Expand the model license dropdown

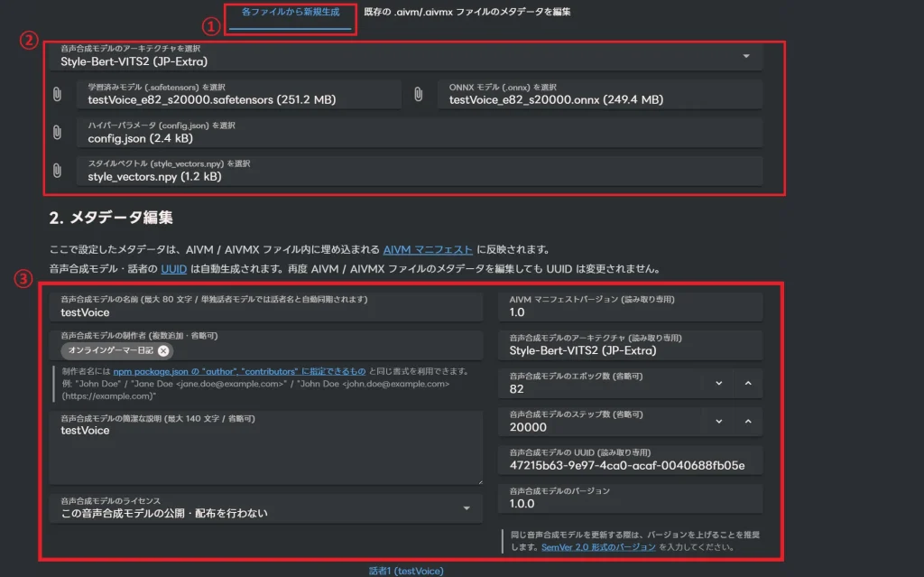(467, 508)
